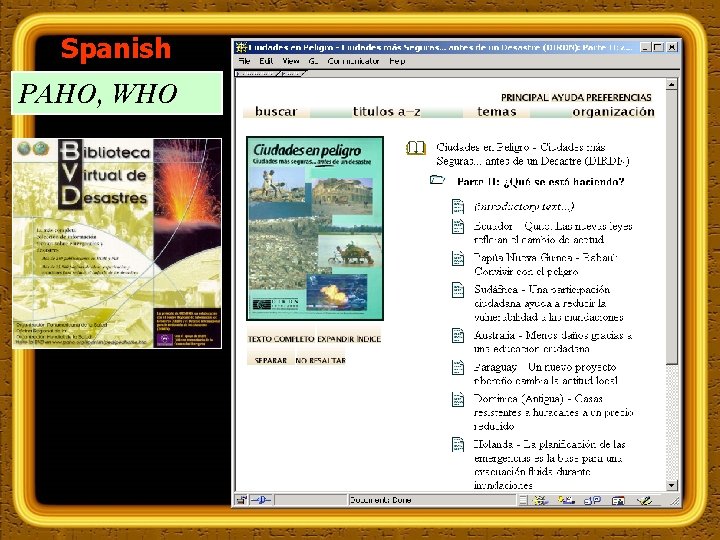Click the PREFERENCIAS link
Image resolution: width=720 pixels, height=540 pixels.
click(x=619, y=97)
